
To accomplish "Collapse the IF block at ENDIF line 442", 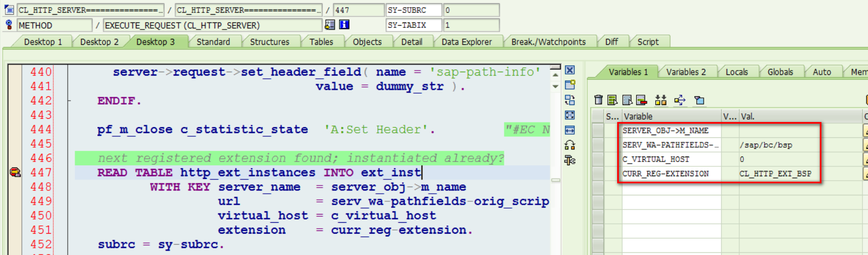I will (70, 101).
